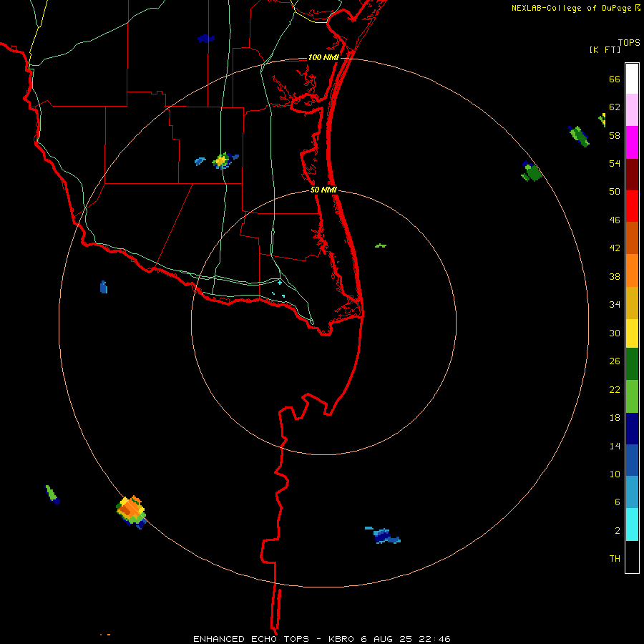Click the navy 14-18 kft legend swatch
Screen dimensions: 644x644
tap(632, 429)
